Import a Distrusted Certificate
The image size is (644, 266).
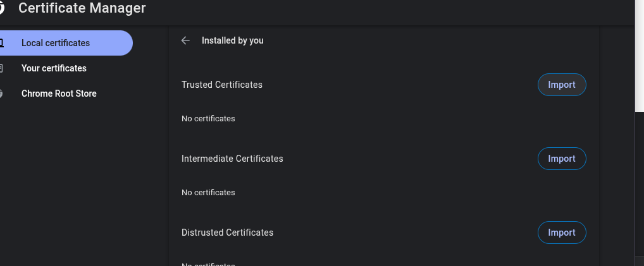561,233
